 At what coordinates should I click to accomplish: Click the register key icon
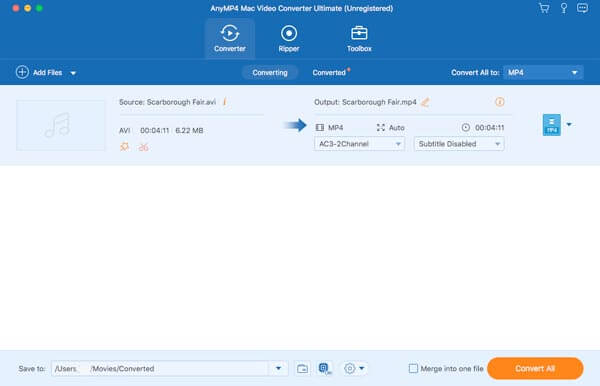coord(564,8)
